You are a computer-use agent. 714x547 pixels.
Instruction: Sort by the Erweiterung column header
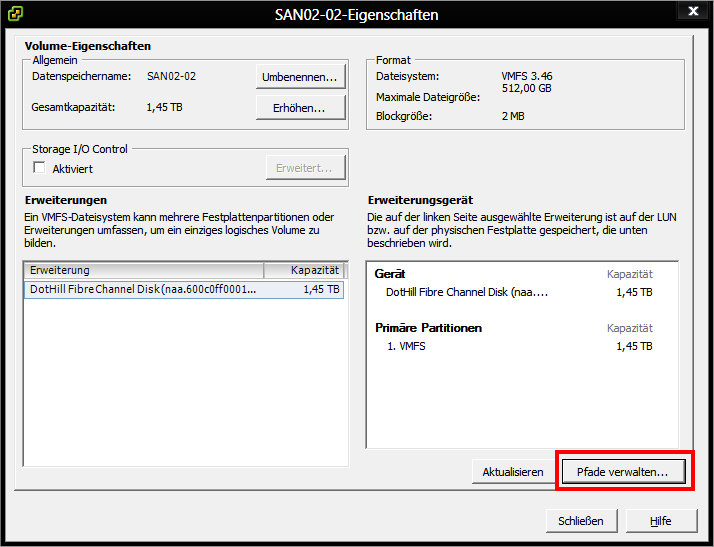143,271
